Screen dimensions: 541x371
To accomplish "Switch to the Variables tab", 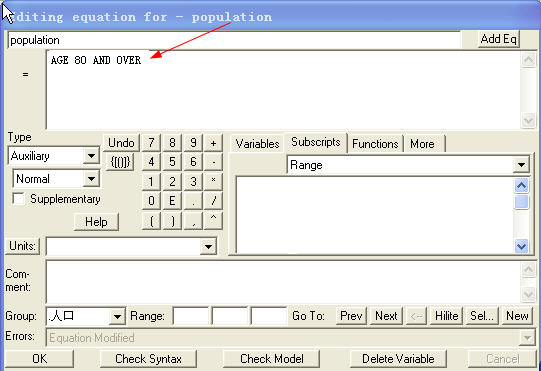I will (x=257, y=144).
